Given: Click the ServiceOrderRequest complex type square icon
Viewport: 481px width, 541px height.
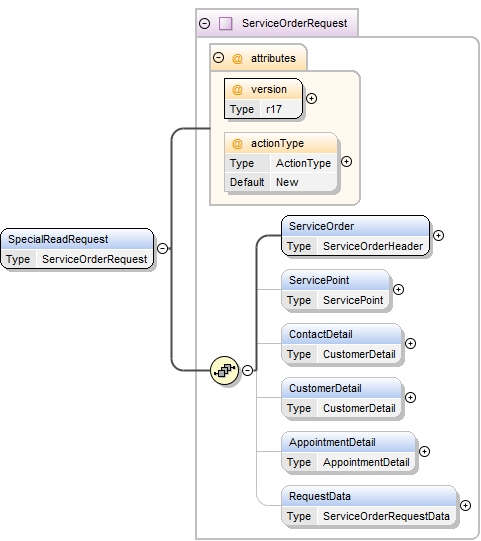Looking at the screenshot, I should (226, 23).
